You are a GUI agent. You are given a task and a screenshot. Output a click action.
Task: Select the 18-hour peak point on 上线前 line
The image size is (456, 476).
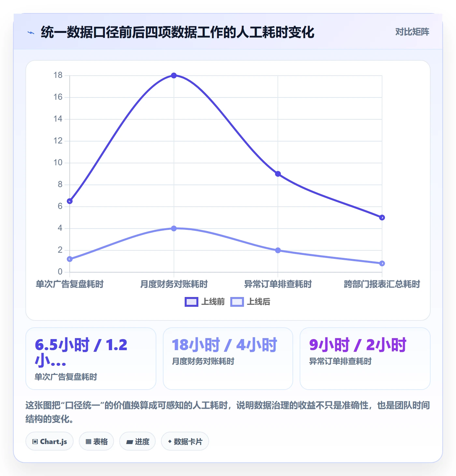click(x=174, y=76)
